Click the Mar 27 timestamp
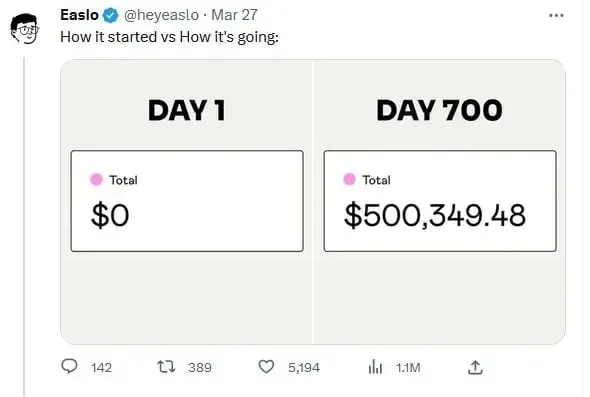Viewport: 590px width, 397px height. pos(234,15)
